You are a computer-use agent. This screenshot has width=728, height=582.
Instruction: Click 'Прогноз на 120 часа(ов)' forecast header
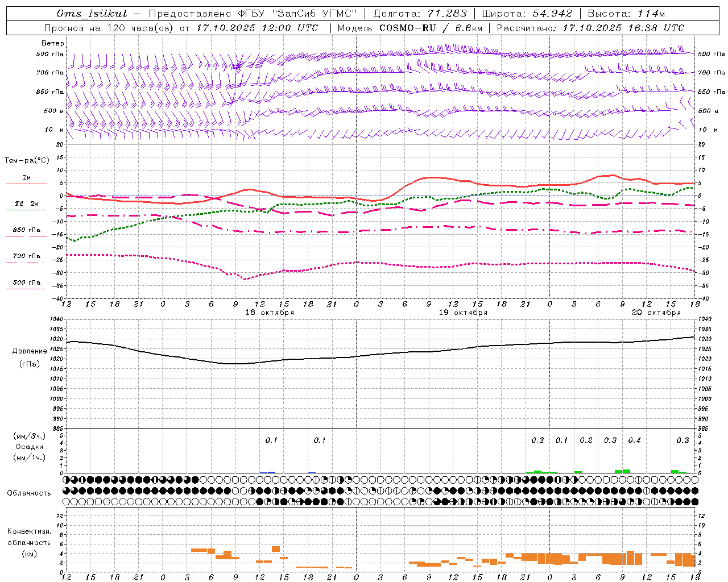tap(110, 28)
